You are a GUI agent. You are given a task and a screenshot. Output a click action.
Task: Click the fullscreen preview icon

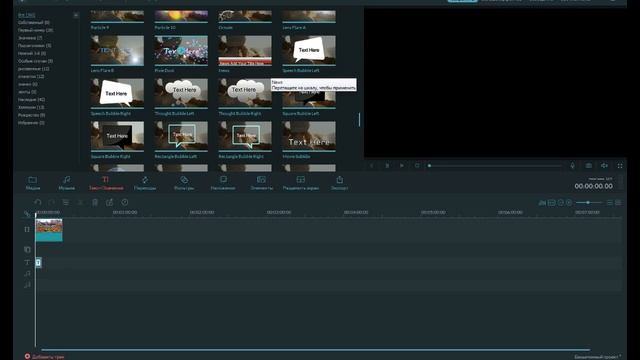tap(620, 166)
